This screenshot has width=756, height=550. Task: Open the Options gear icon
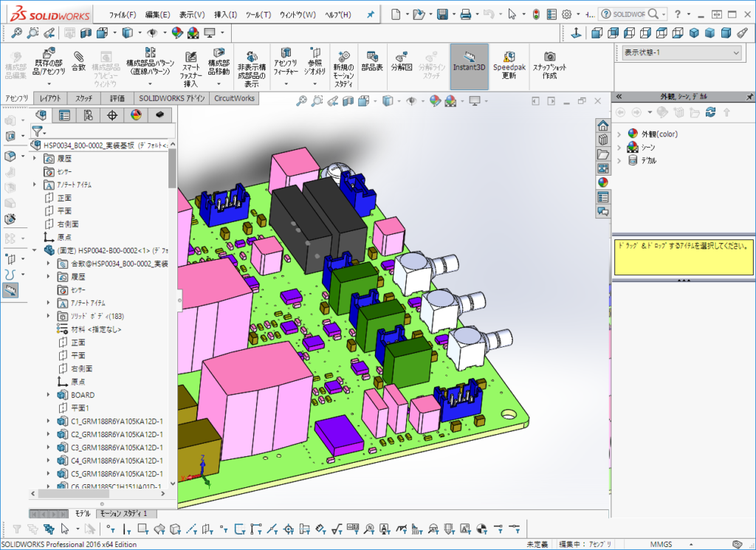566,15
